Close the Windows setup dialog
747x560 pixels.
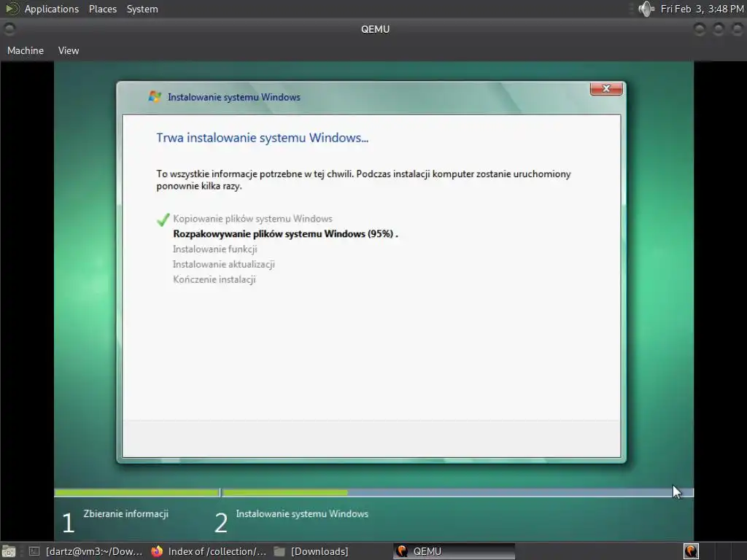coord(606,88)
